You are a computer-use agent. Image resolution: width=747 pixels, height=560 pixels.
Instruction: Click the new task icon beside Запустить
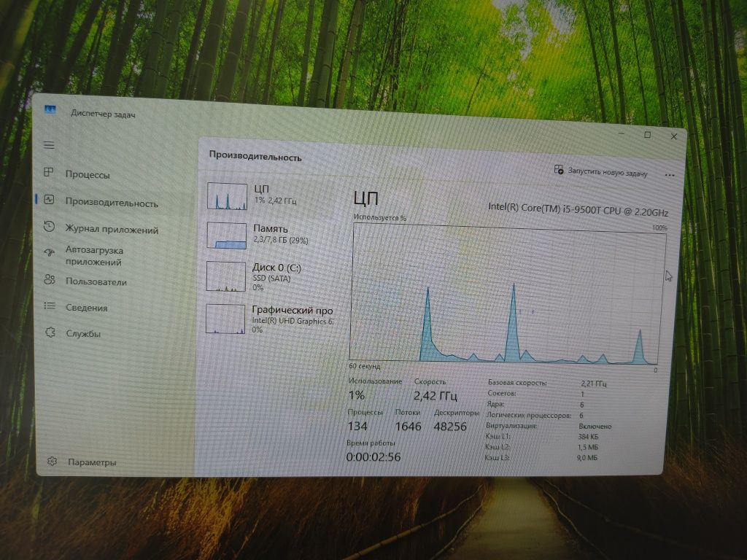[558, 169]
